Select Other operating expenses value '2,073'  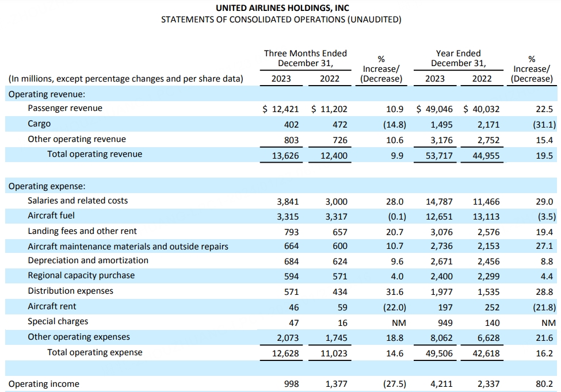coord(288,338)
